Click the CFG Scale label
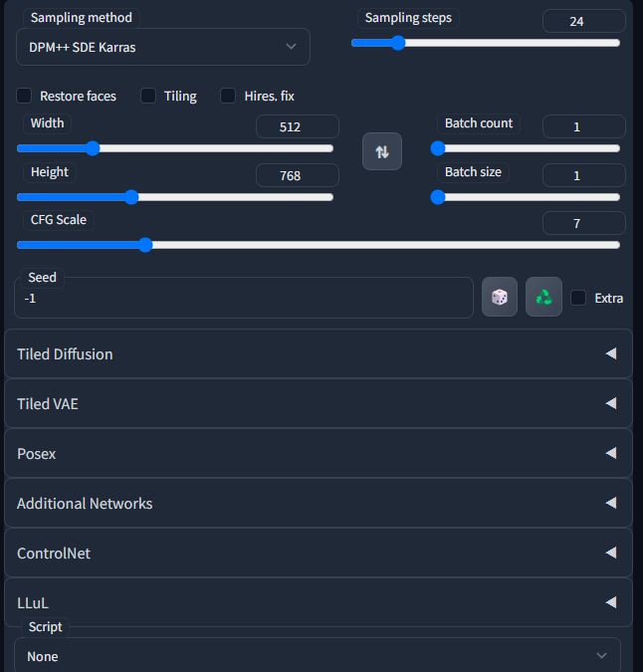This screenshot has width=643, height=672. pyautogui.click(x=59, y=220)
